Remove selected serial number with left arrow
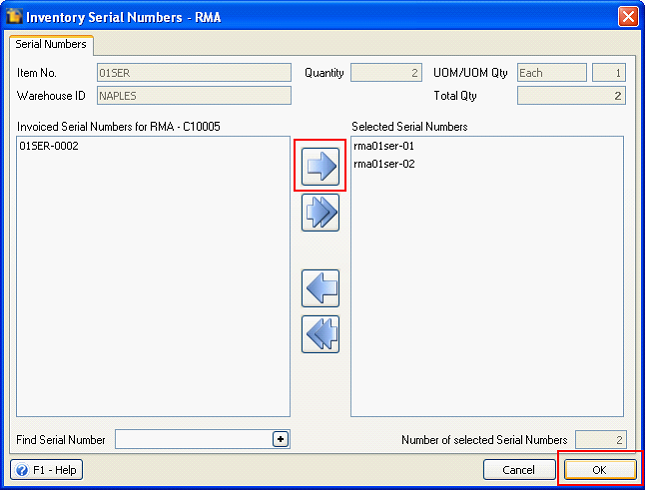This screenshot has width=646, height=491. (320, 288)
